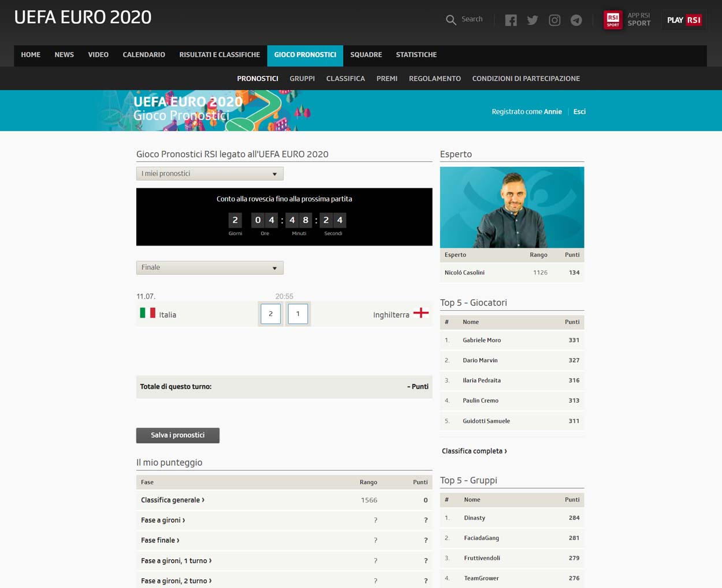Screen dimensions: 722x588
Task: Expand Fase a gironi, 2 turno
Action: (x=284, y=580)
